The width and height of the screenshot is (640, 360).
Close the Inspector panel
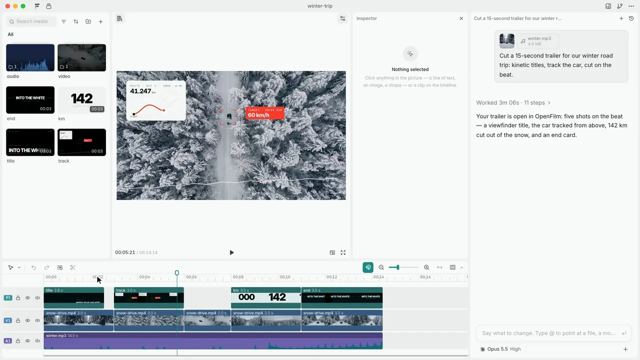click(461, 18)
